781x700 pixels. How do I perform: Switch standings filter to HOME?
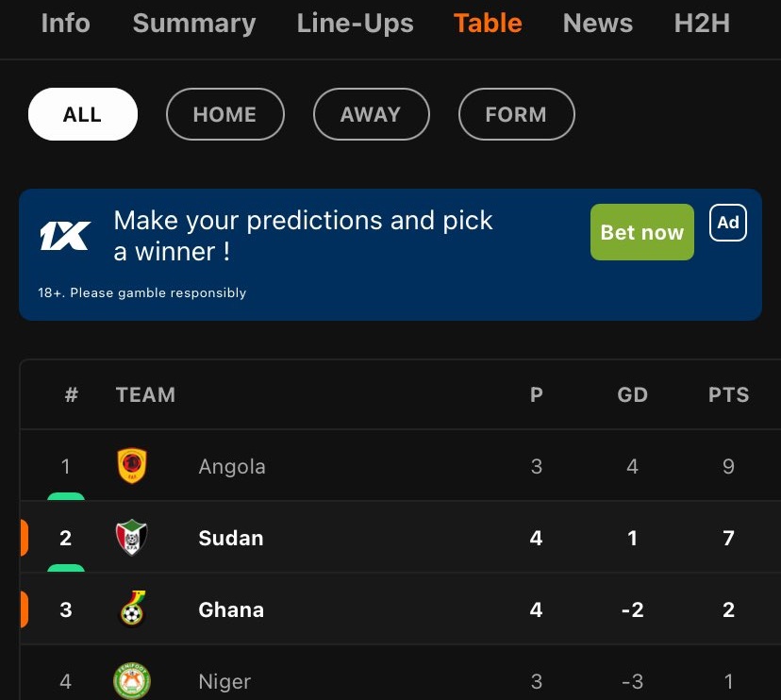[x=225, y=114]
